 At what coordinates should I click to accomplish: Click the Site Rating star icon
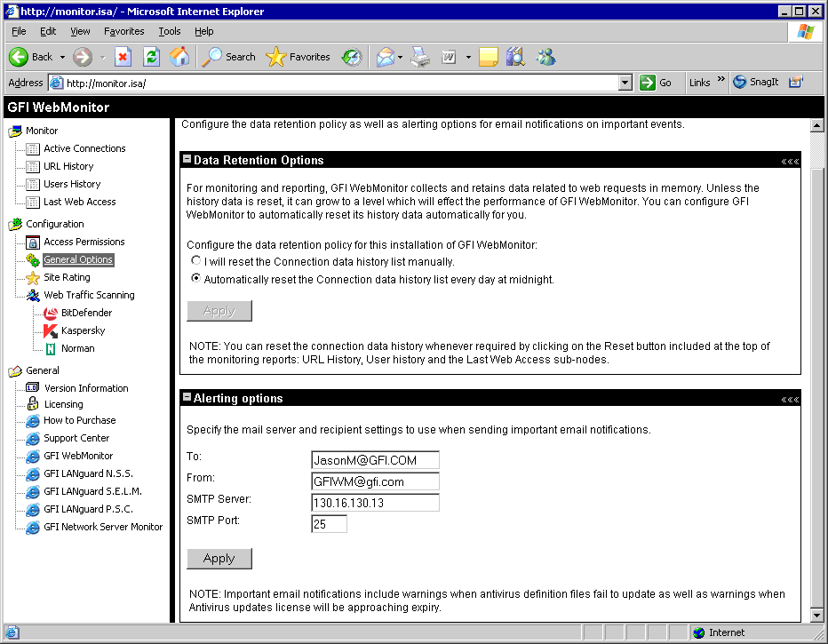point(33,278)
